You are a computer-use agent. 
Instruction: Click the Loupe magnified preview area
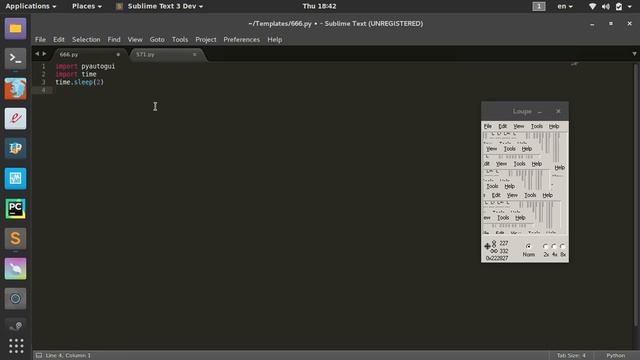point(525,183)
